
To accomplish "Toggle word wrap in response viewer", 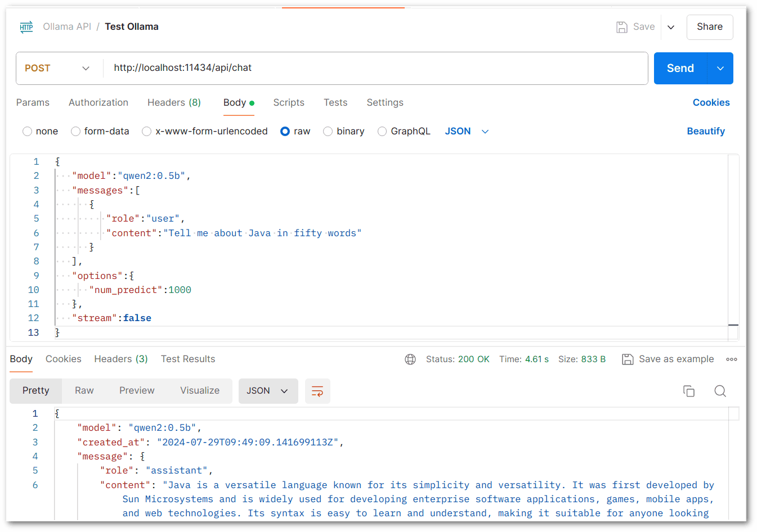I will click(317, 391).
